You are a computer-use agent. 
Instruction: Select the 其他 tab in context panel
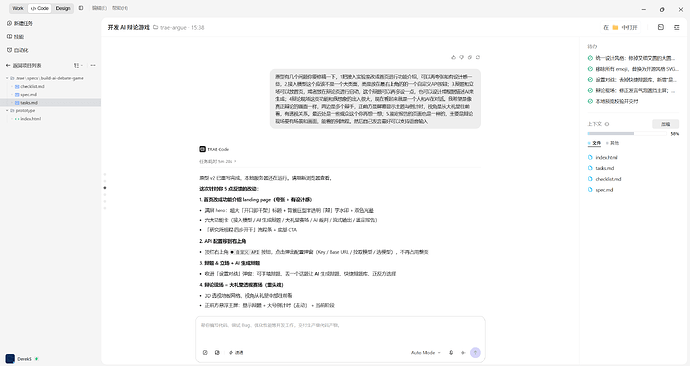(613, 143)
